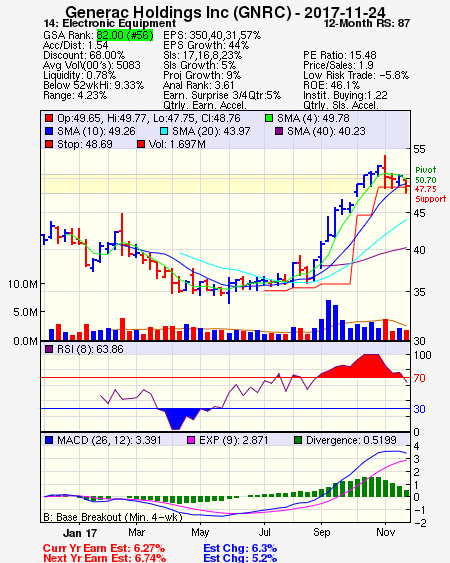The height and width of the screenshot is (563, 450).
Task: Click the Sep date axis label
Action: (321, 532)
